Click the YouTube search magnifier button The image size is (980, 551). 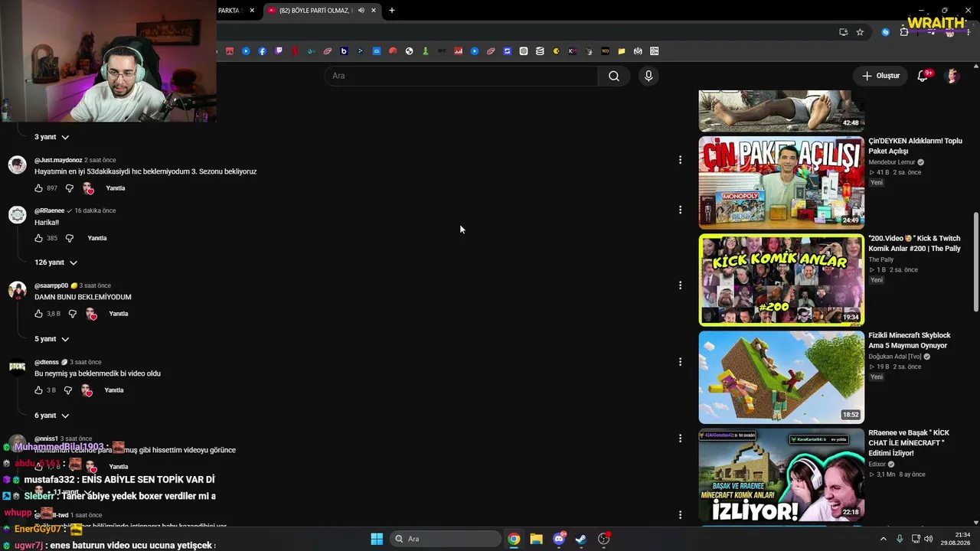click(x=614, y=76)
